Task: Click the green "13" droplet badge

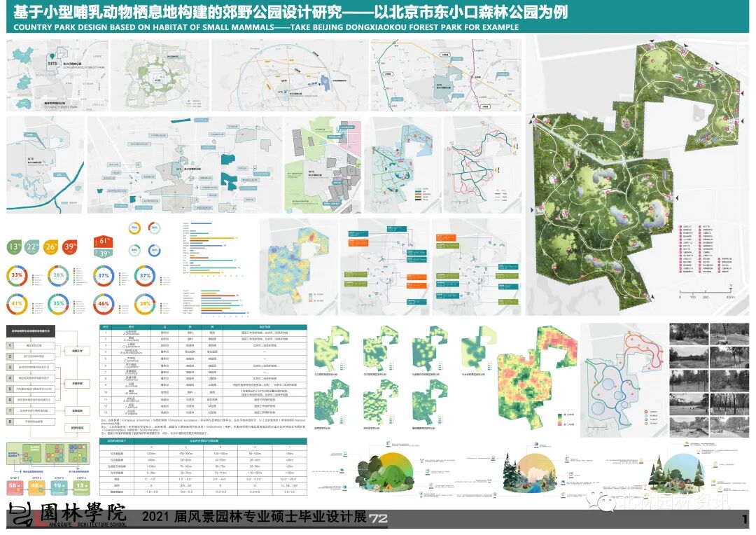Action: 14,247
